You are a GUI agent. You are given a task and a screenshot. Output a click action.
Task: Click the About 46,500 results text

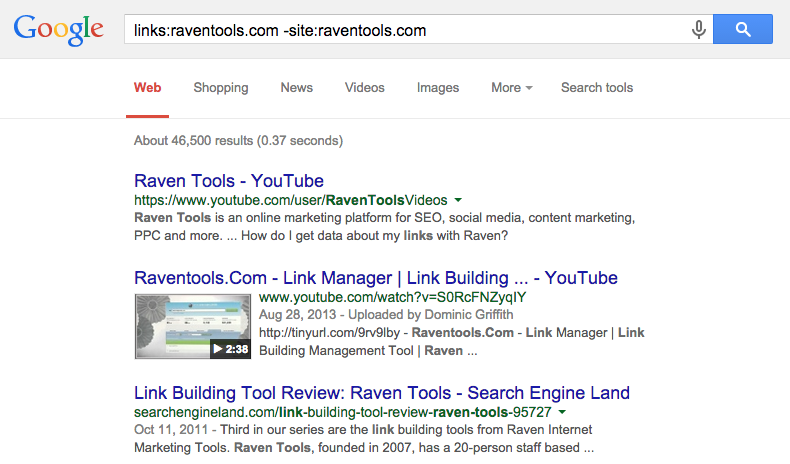pos(238,141)
